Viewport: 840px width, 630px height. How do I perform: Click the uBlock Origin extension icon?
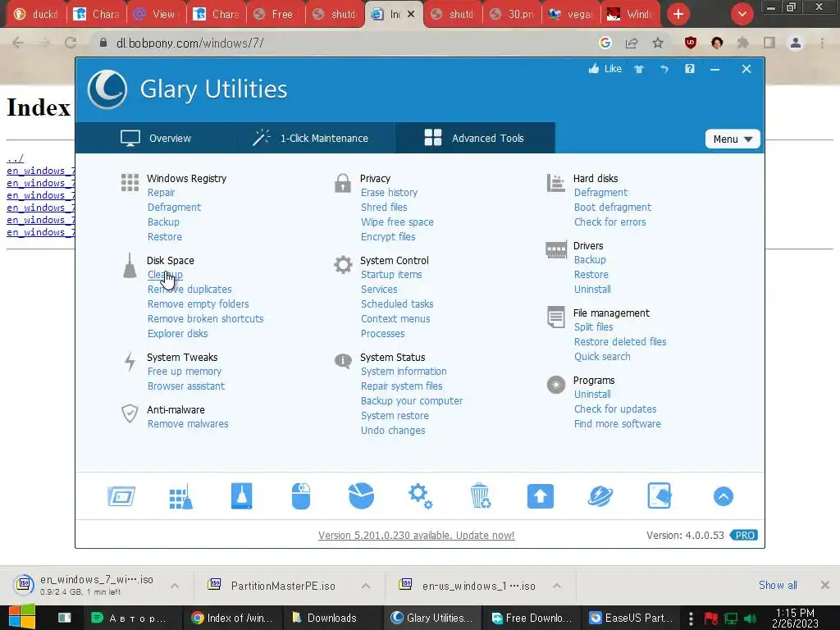[691, 43]
